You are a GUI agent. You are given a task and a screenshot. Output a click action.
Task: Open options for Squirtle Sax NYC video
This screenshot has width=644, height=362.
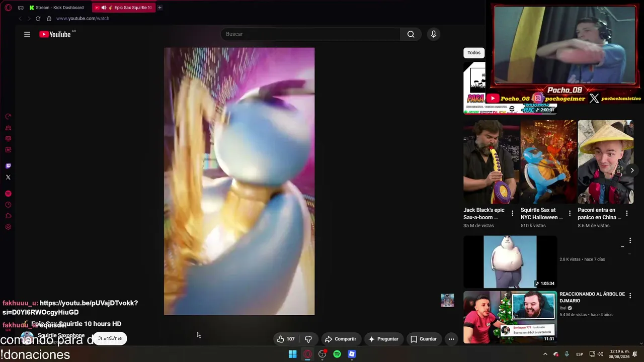click(570, 214)
